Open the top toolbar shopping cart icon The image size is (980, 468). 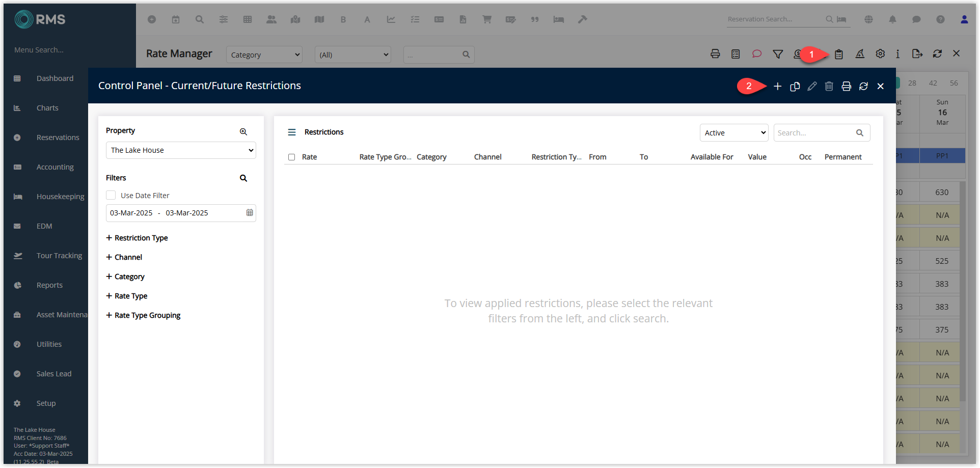(487, 19)
